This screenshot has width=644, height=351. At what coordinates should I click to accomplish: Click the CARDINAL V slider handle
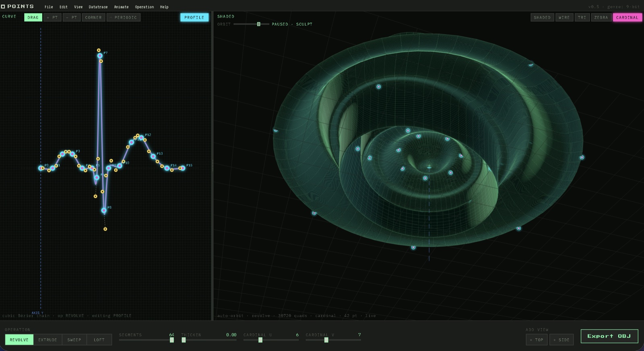326,340
